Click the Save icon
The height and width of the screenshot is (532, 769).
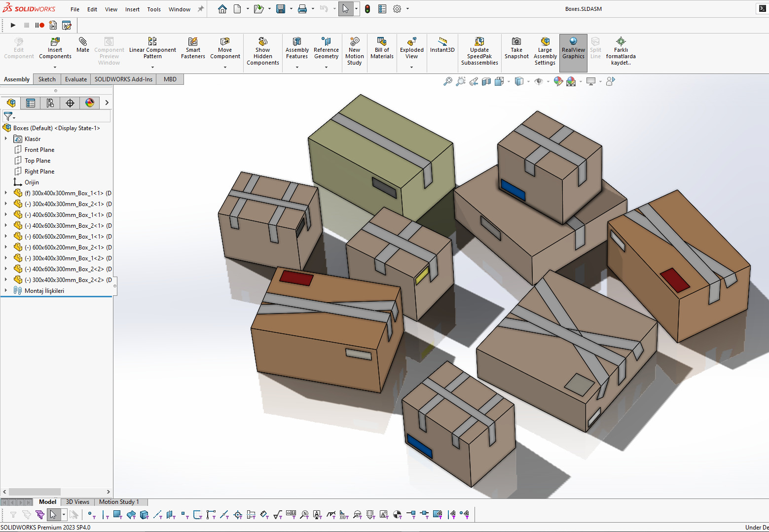[281, 9]
